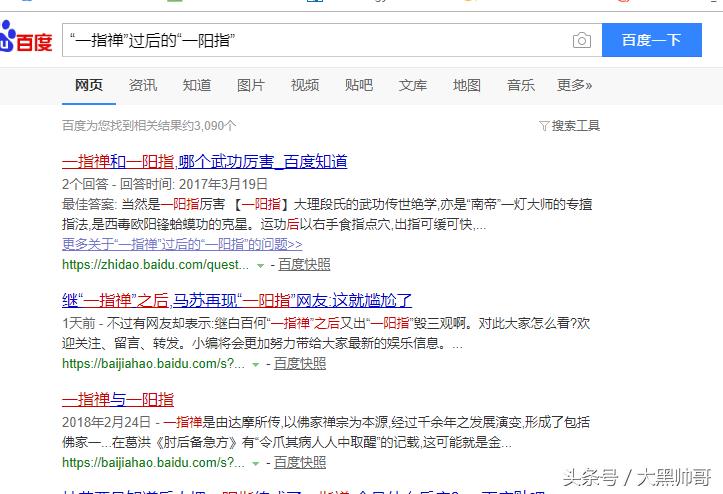Open 搜索工具 filter options

tap(569, 125)
